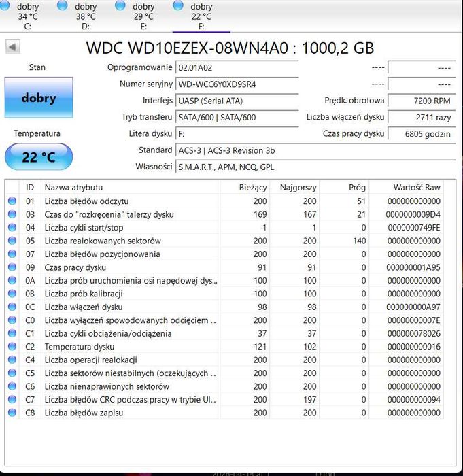Image resolution: width=463 pixels, height=476 pixels.
Task: Click the 'Wartość Raw' column header
Action: click(x=406, y=187)
